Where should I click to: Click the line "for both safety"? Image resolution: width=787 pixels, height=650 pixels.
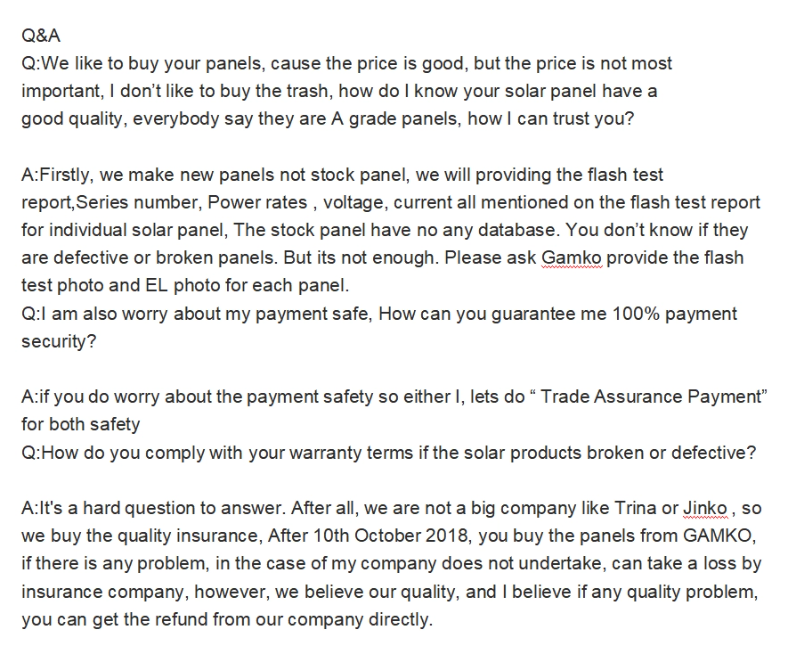[80, 425]
